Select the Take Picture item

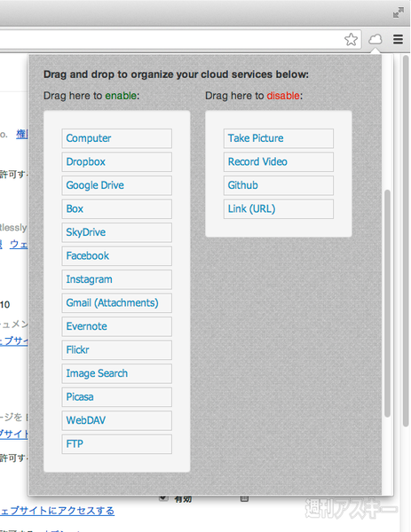279,138
